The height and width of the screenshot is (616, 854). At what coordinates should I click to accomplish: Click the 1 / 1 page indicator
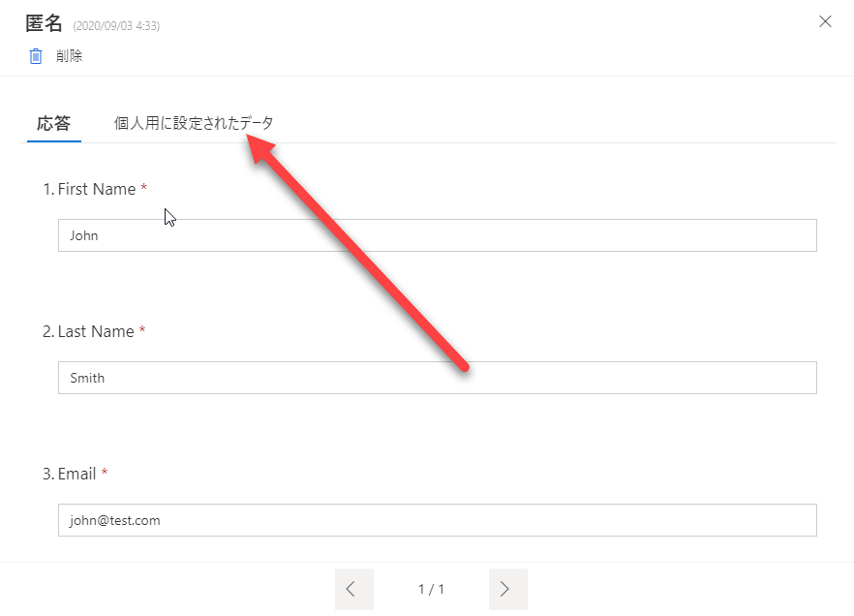tap(430, 588)
